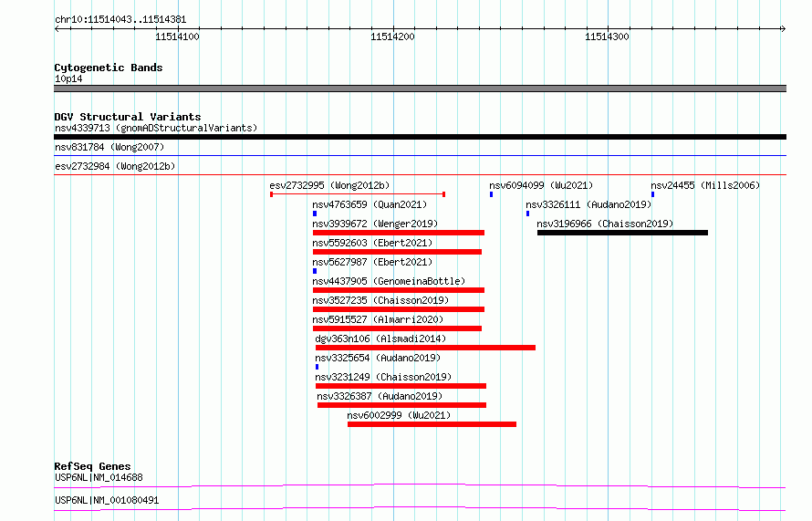This screenshot has width=812, height=521.
Task: Click the Cytogenetic Bands track title
Action: [109, 68]
